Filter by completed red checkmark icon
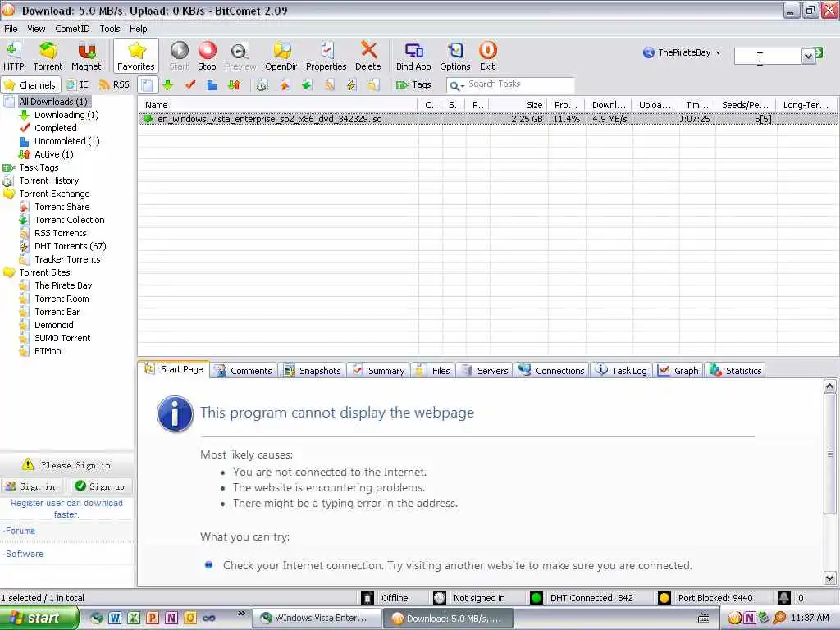Image resolution: width=840 pixels, height=630 pixels. click(x=190, y=84)
